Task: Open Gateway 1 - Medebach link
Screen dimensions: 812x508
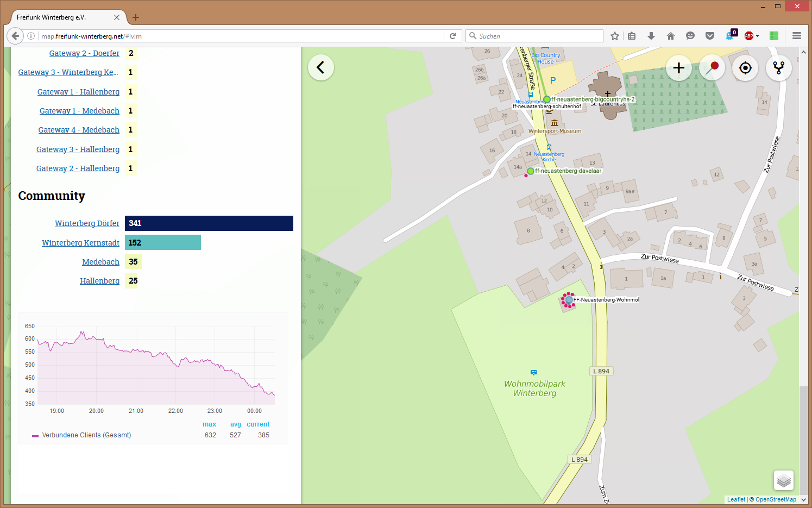Action: (x=79, y=111)
